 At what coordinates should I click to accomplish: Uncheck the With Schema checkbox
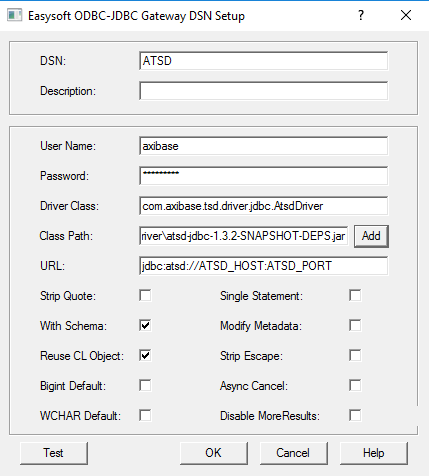145,325
